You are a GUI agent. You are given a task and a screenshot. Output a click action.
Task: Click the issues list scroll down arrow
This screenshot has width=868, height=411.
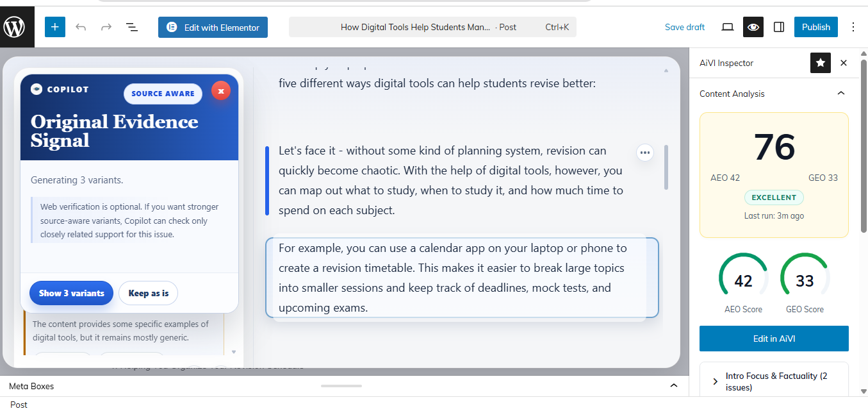click(x=234, y=351)
